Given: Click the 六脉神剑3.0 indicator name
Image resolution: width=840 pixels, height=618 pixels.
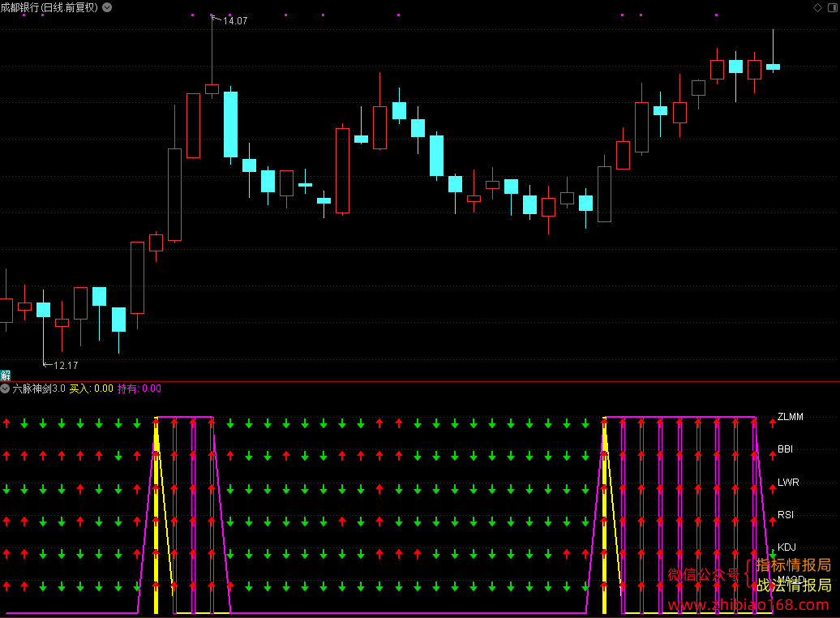Looking at the screenshot, I should (x=39, y=388).
